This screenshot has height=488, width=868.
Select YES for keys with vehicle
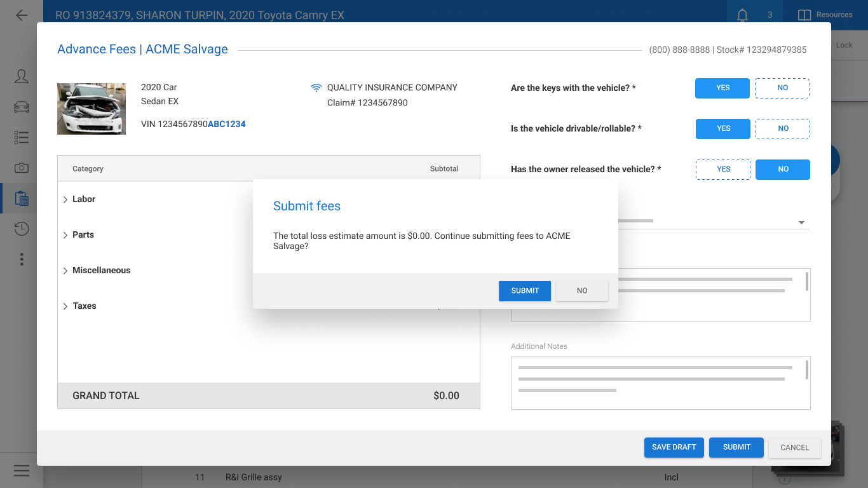pyautogui.click(x=722, y=88)
